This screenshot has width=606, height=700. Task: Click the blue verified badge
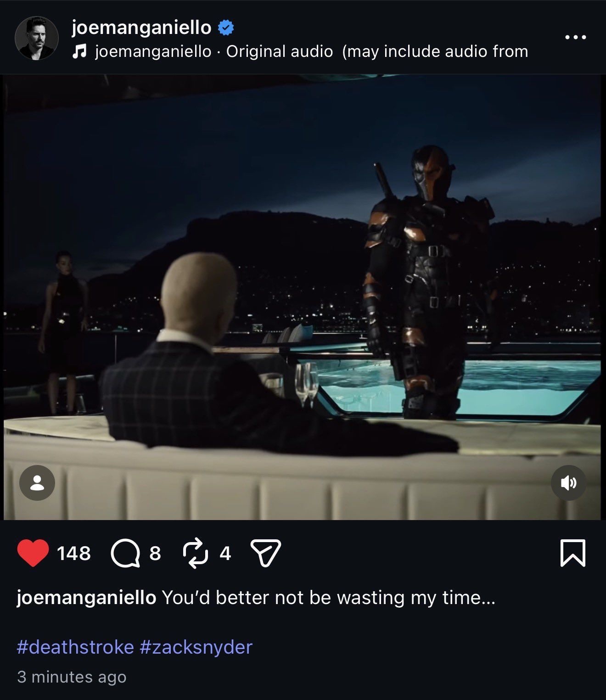point(225,28)
